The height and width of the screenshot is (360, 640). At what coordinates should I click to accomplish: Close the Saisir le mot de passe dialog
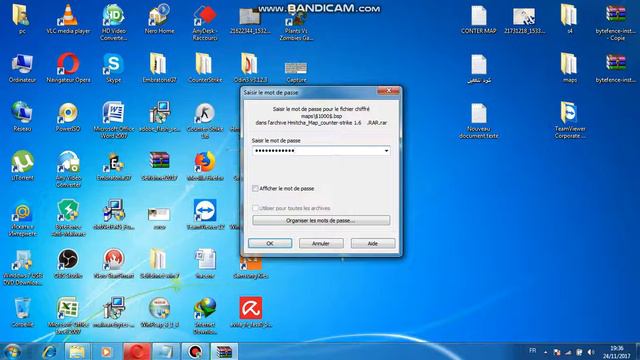[x=389, y=91]
